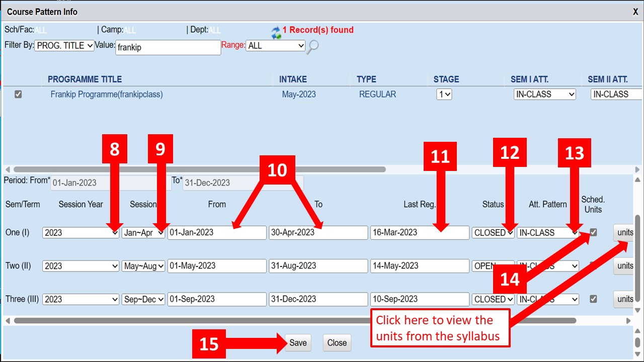Open the Filter By PROG. TITLE dropdown
Image resolution: width=644 pixels, height=362 pixels.
click(x=64, y=45)
